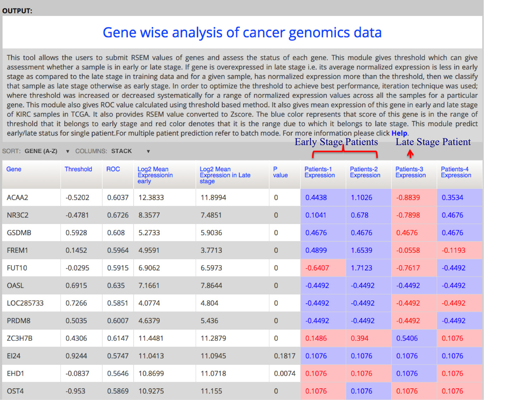
Task: Click the Patients-2 Expression header
Action: 365,172
